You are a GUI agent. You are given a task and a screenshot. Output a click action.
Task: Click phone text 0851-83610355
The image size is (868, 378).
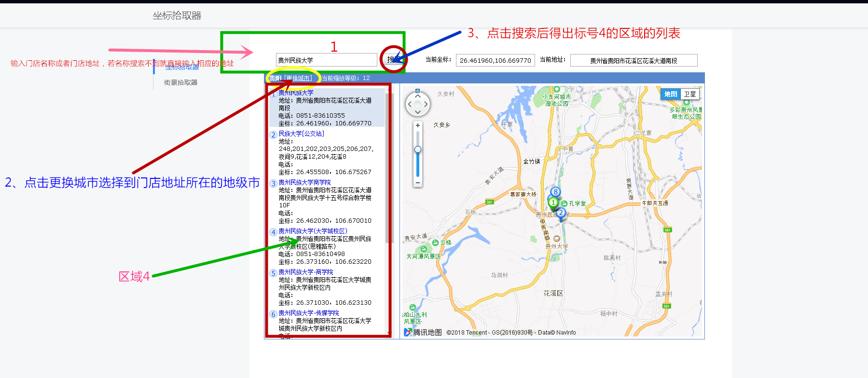tap(320, 116)
